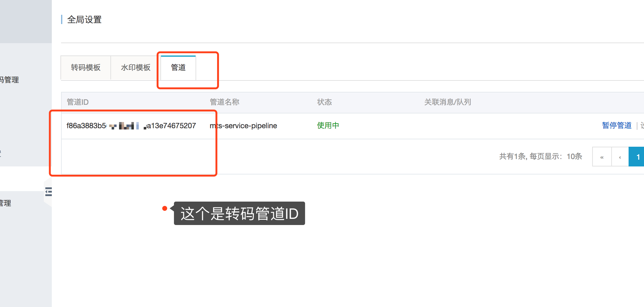The image size is (644, 307).
Task: Click the 管道ID column header
Action: point(78,102)
